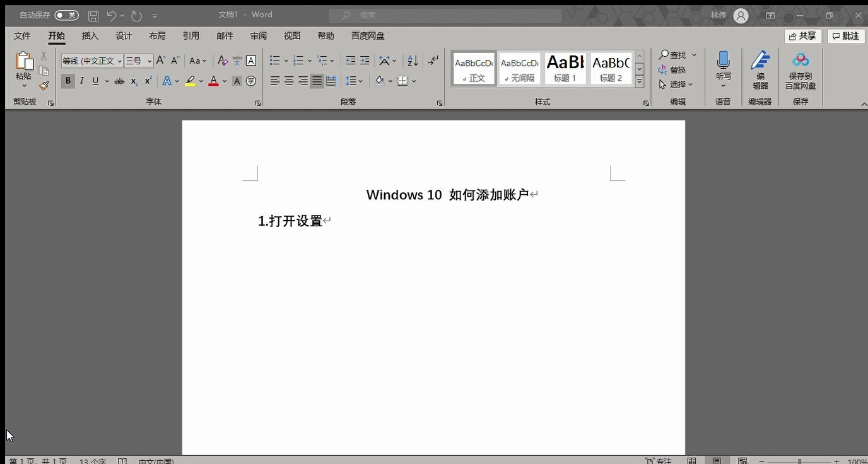Image resolution: width=868 pixels, height=464 pixels.
Task: Switch to print layout view in status bar
Action: [717, 461]
